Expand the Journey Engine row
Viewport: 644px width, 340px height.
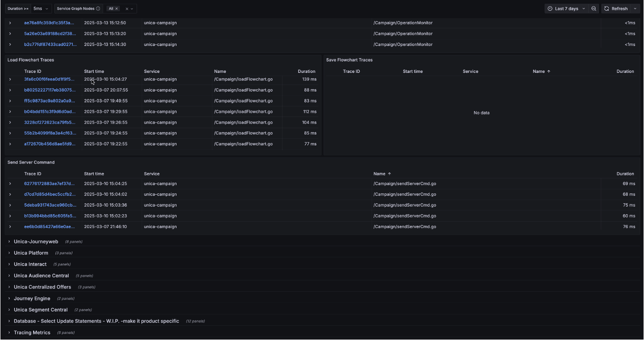pos(32,299)
